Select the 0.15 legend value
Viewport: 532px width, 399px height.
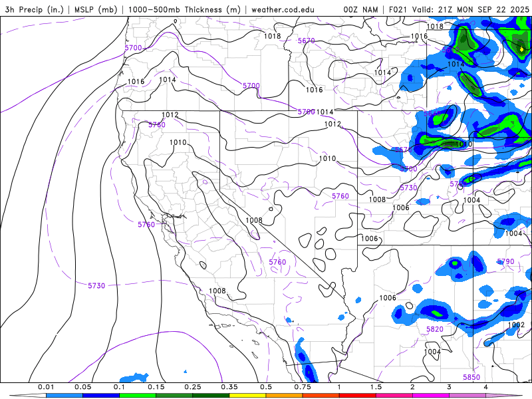[x=156, y=387]
